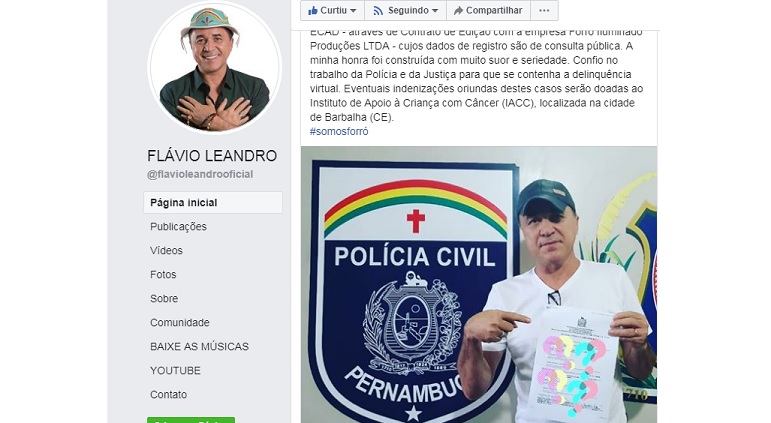Open the three-dots more options button
The image size is (771, 423).
544,10
